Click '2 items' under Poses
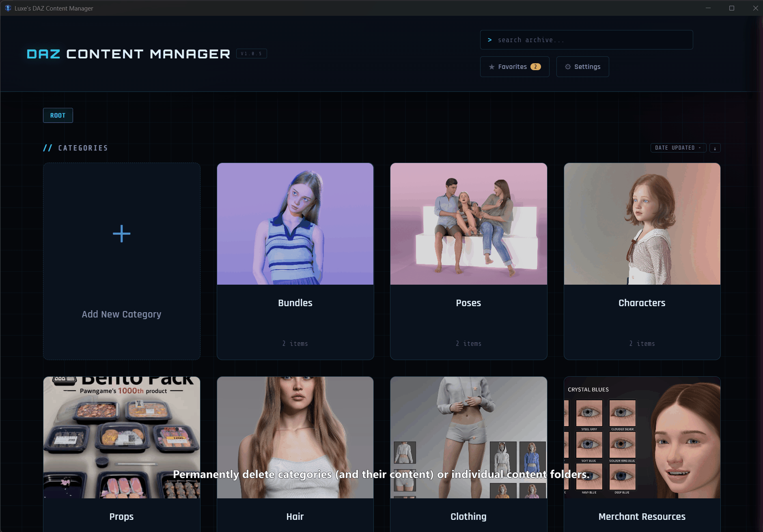Viewport: 763px width, 532px height. pos(468,344)
